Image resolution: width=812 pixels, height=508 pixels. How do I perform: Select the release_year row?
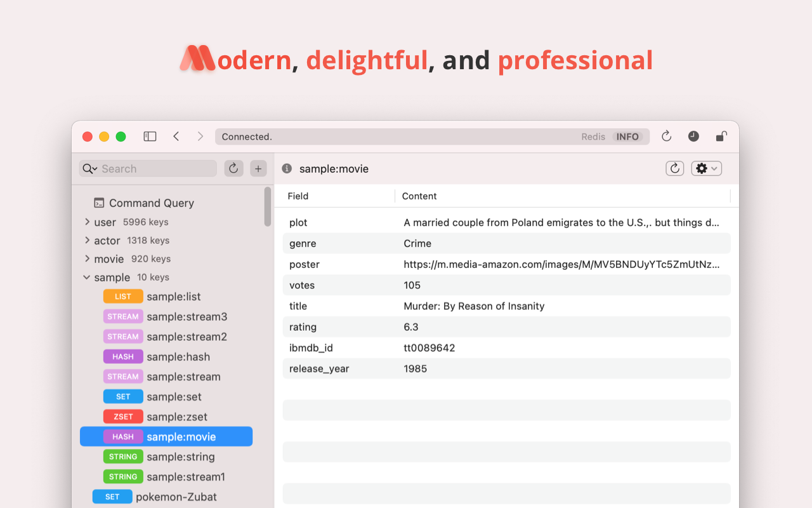pyautogui.click(x=507, y=369)
